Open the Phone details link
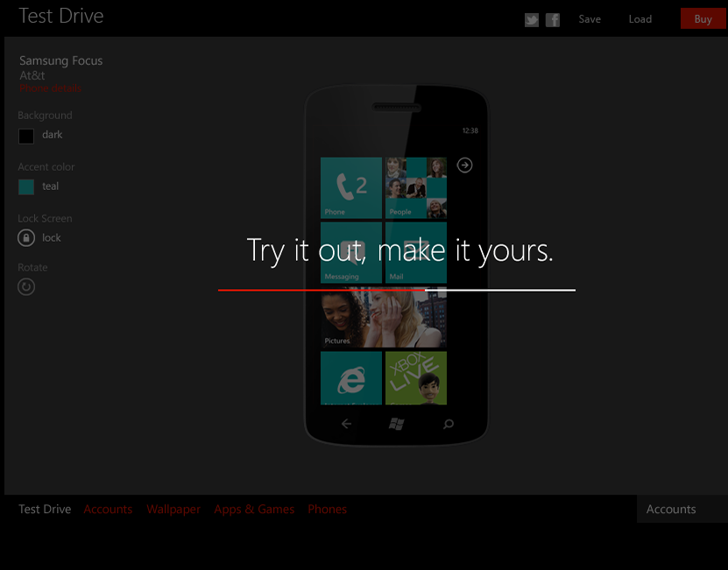 [x=50, y=88]
